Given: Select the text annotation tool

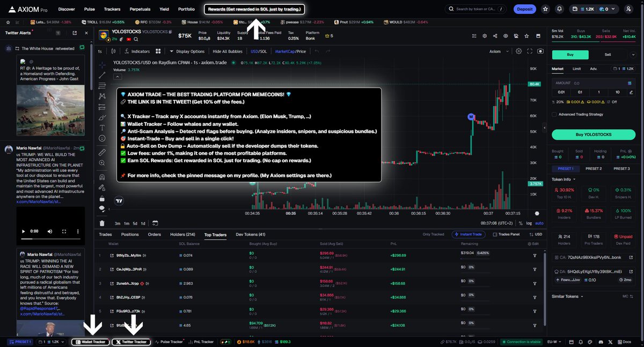Looking at the screenshot, I should (102, 127).
